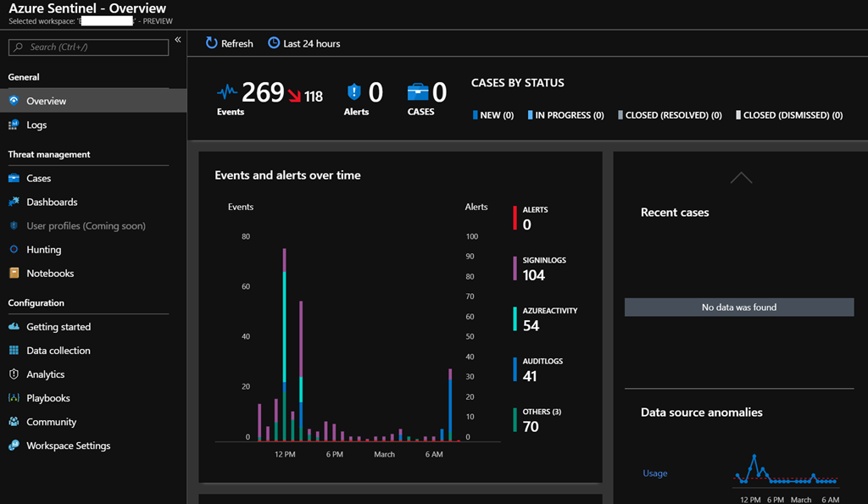Click the Workspace Settings gear icon

pos(14,446)
